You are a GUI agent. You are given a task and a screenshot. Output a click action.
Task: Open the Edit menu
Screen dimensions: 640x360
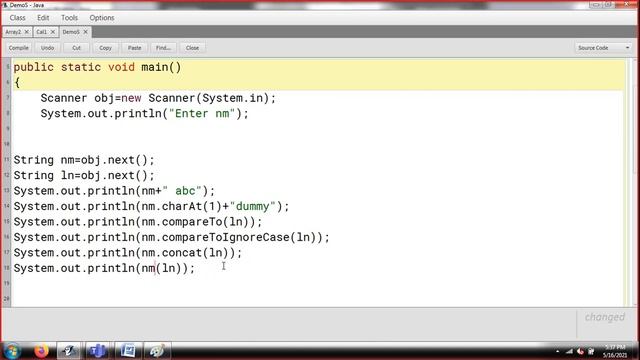coord(43,18)
